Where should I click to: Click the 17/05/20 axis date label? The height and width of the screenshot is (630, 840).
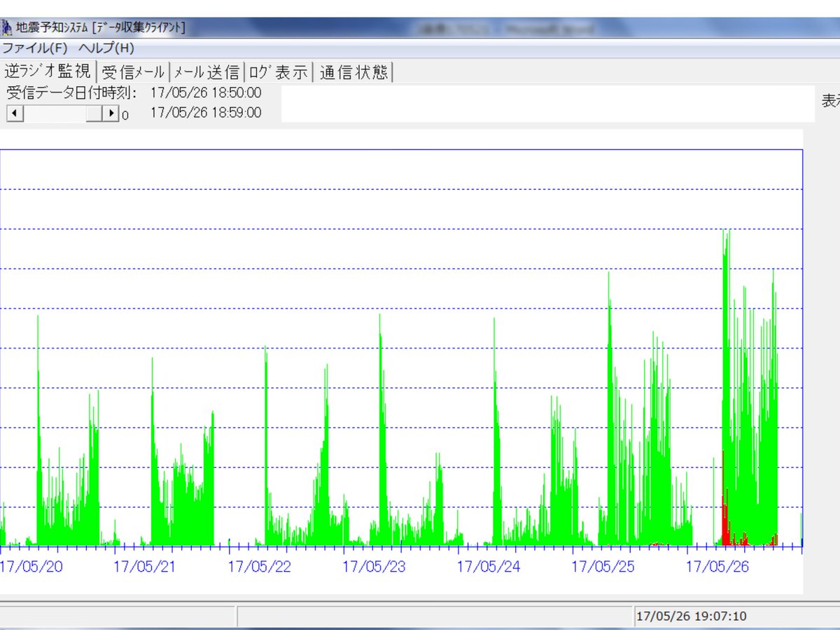[31, 566]
